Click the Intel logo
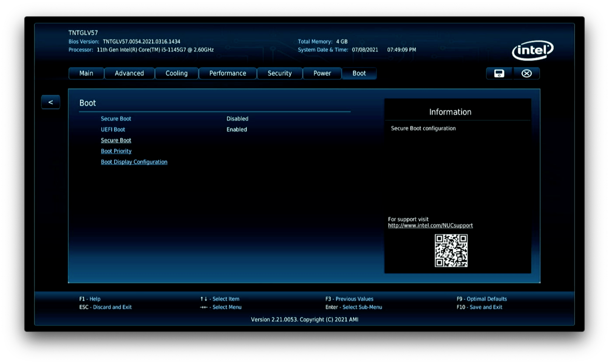 pos(533,50)
